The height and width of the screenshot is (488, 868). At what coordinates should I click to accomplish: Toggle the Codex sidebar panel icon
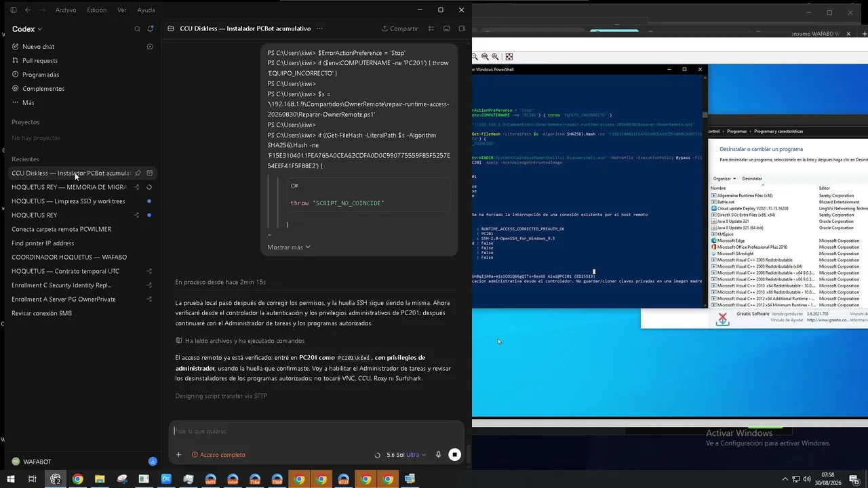point(15,10)
